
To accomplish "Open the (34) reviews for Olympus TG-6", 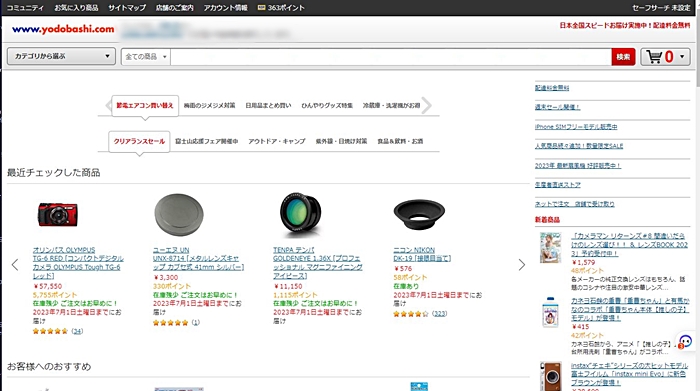I will click(x=77, y=331).
